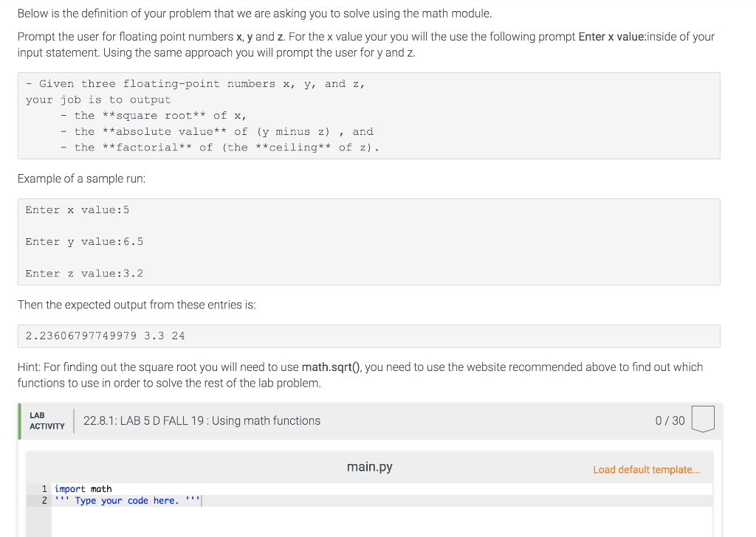Click the sample line Enter y value:6.5

coord(84,242)
